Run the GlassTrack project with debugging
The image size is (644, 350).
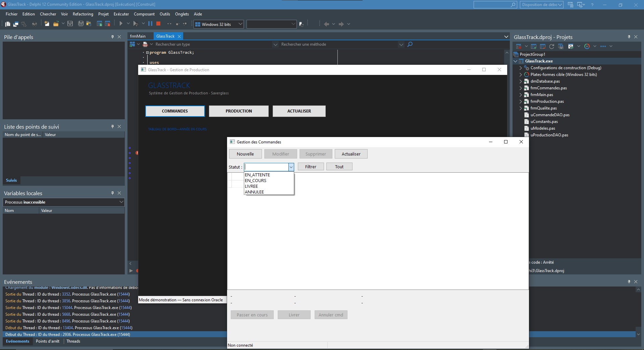(x=120, y=24)
